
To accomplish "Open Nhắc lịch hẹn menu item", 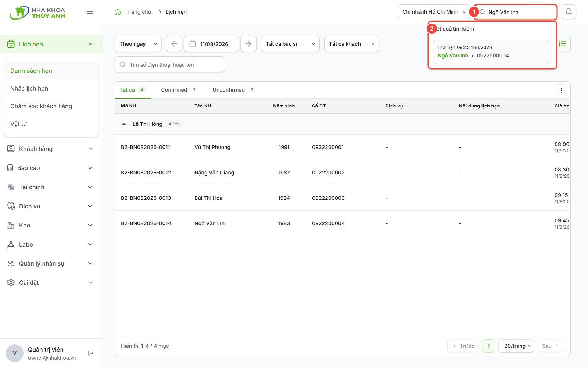I will [51, 88].
